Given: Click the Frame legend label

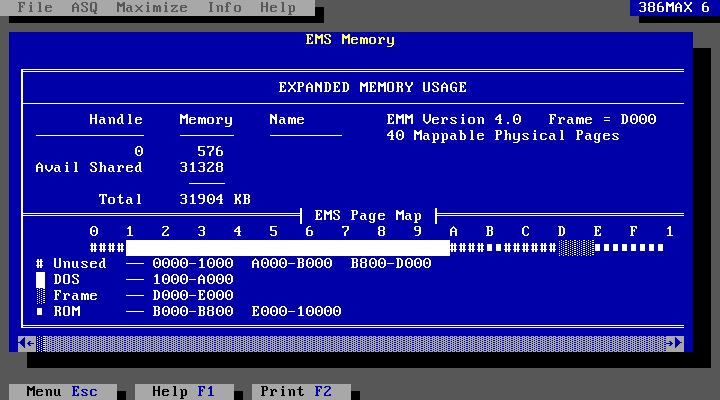Looking at the screenshot, I should pyautogui.click(x=75, y=295).
